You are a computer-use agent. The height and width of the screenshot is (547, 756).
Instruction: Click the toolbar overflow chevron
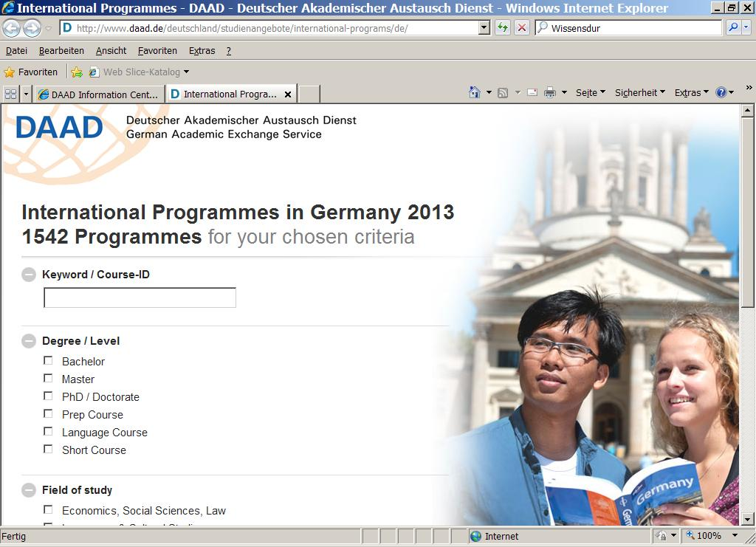[x=749, y=88]
